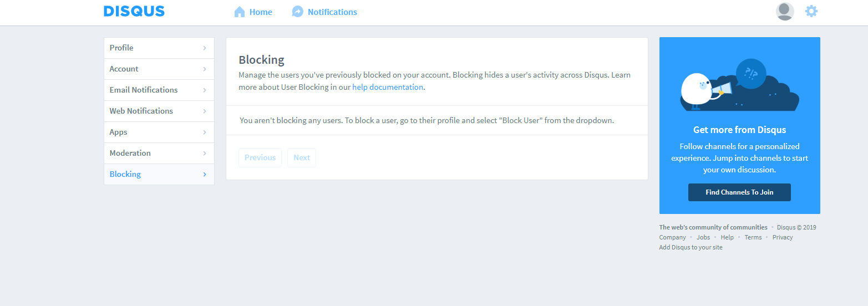
Task: Click Add Disqus to your site
Action: pos(691,247)
